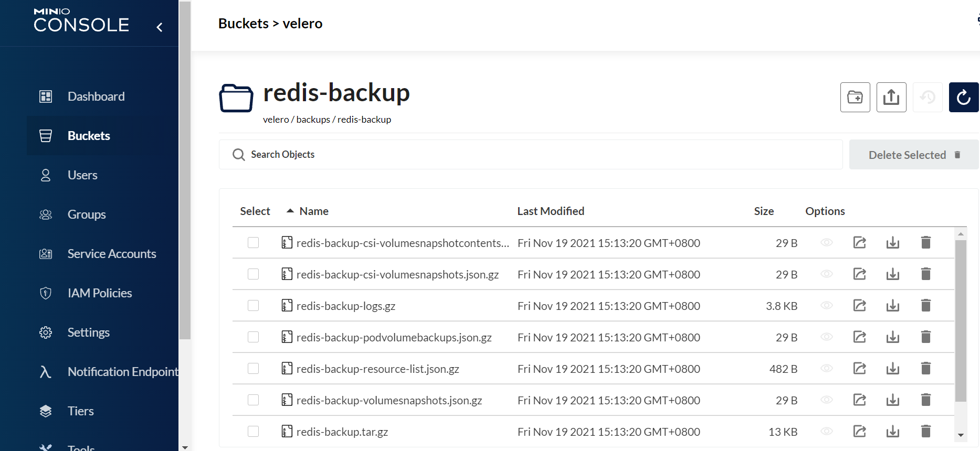Tick the checkbox for redis-backup.tar.gz
980x451 pixels.
254,432
